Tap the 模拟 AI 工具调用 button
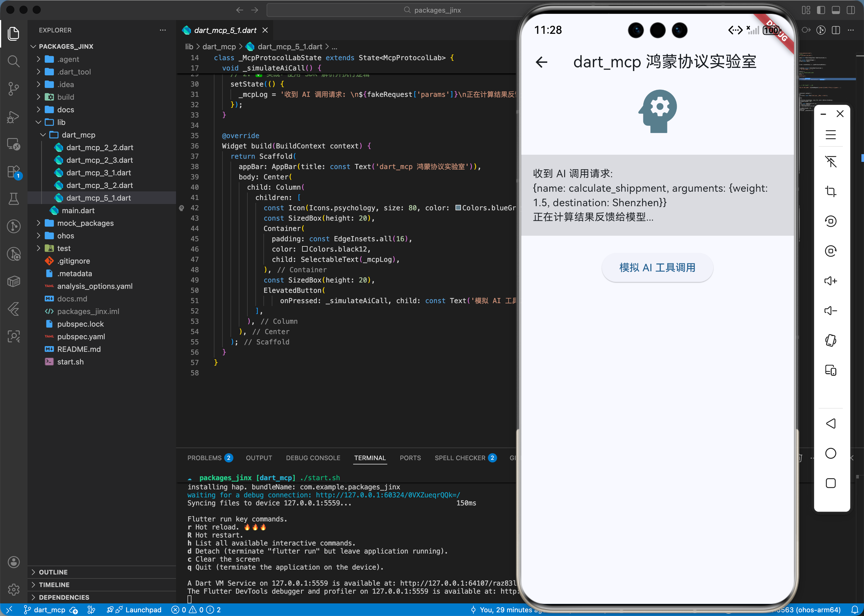Viewport: 864px width, 616px height. coord(657,267)
